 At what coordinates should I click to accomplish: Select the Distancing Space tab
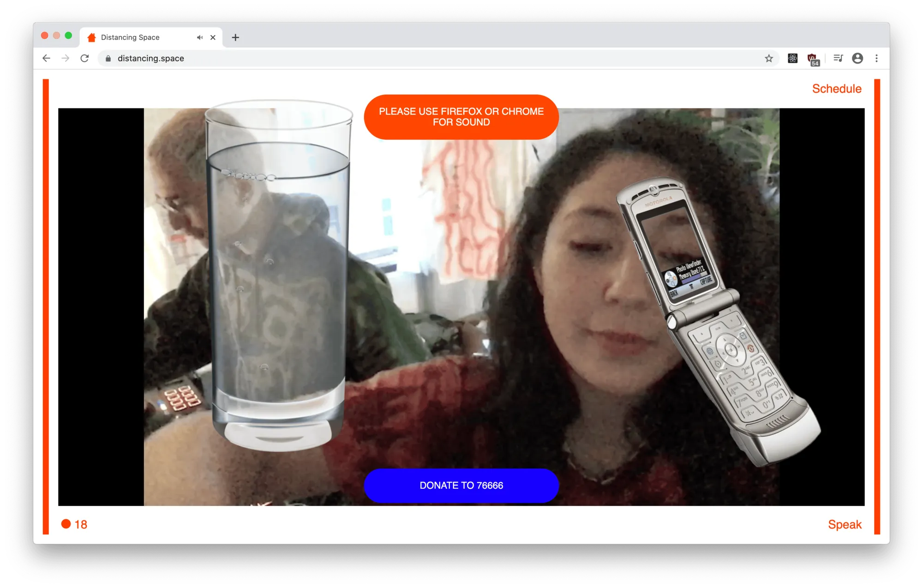138,37
